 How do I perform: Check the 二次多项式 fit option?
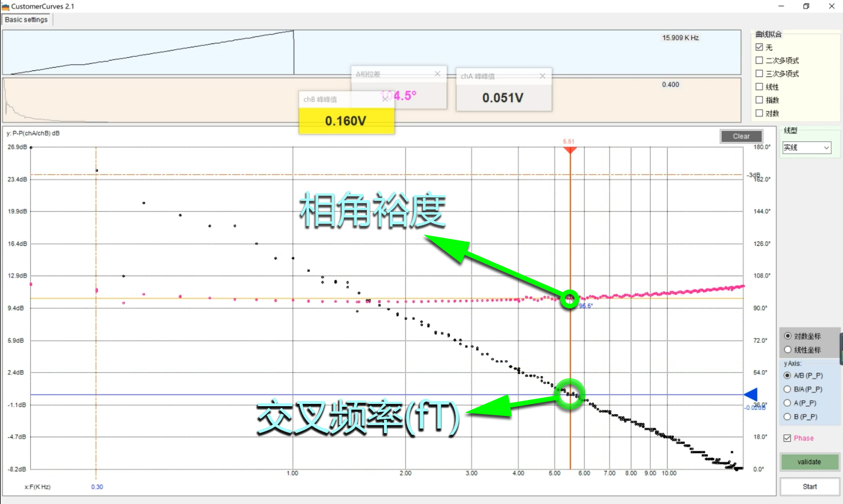[759, 61]
